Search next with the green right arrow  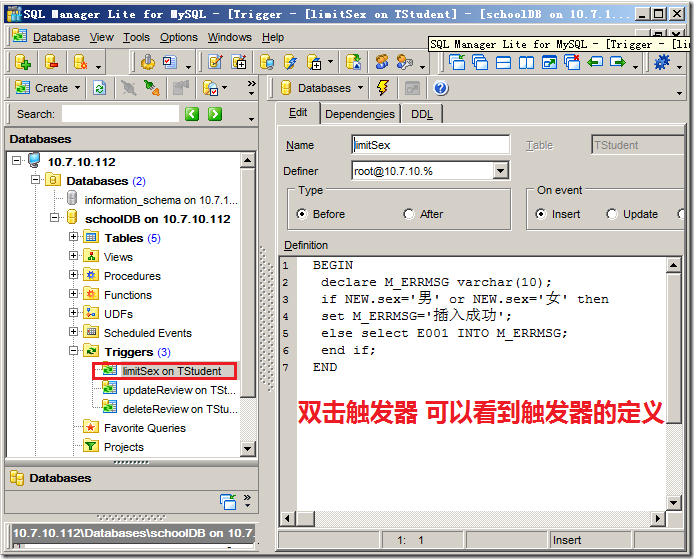215,114
